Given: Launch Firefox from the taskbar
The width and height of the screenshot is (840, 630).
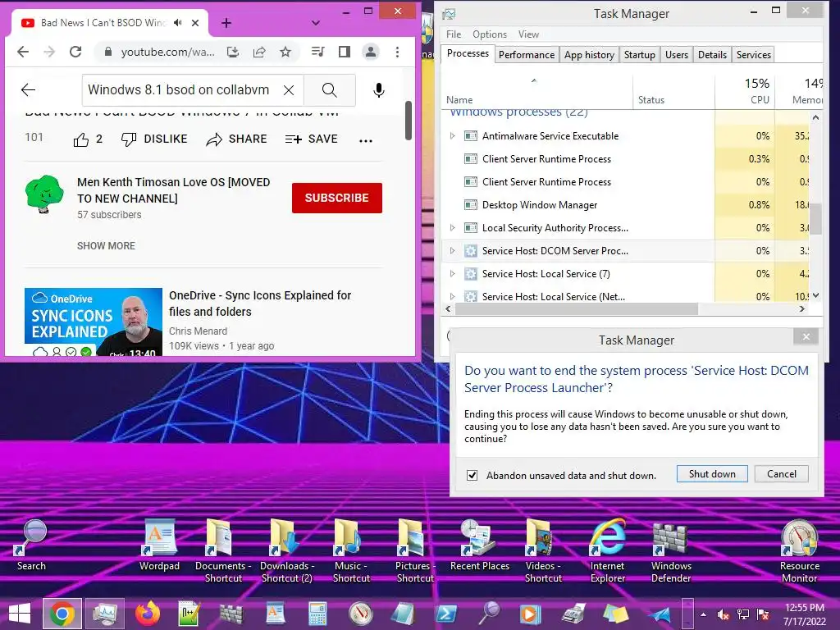Looking at the screenshot, I should click(x=148, y=614).
